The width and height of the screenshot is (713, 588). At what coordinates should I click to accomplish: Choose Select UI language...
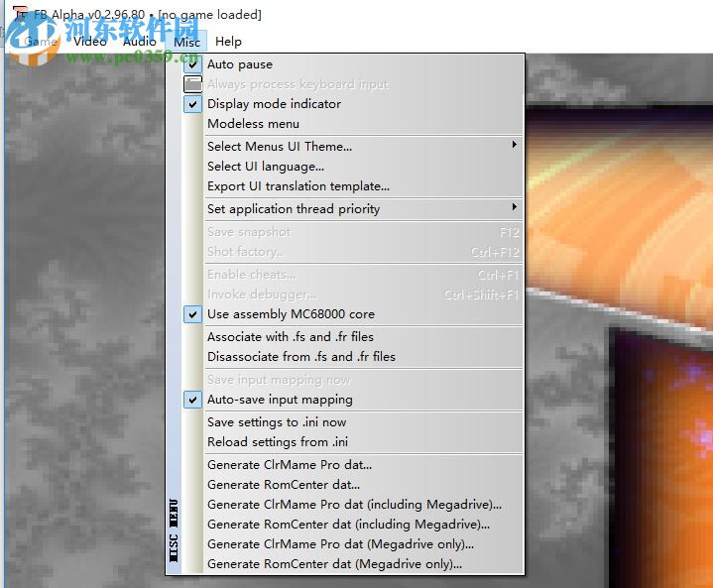coord(352,167)
